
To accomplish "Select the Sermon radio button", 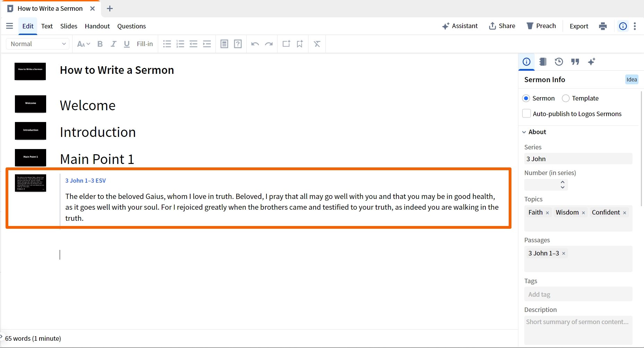I will (526, 98).
